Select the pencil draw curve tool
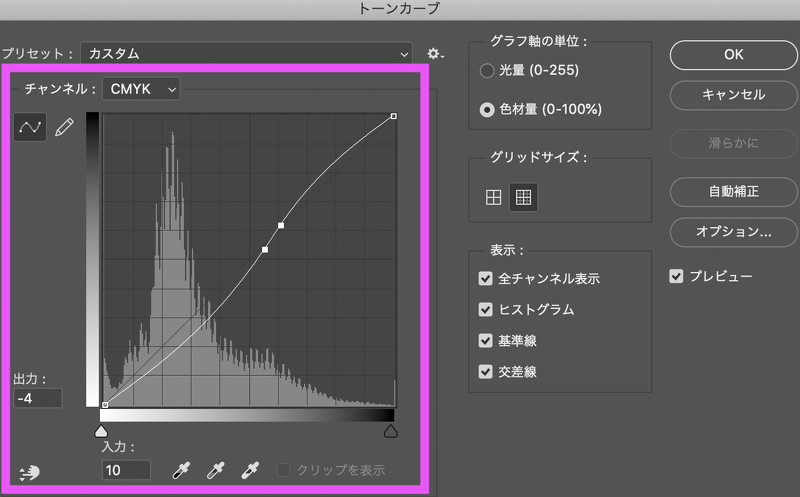Image resolution: width=800 pixels, height=497 pixels. pyautogui.click(x=64, y=129)
